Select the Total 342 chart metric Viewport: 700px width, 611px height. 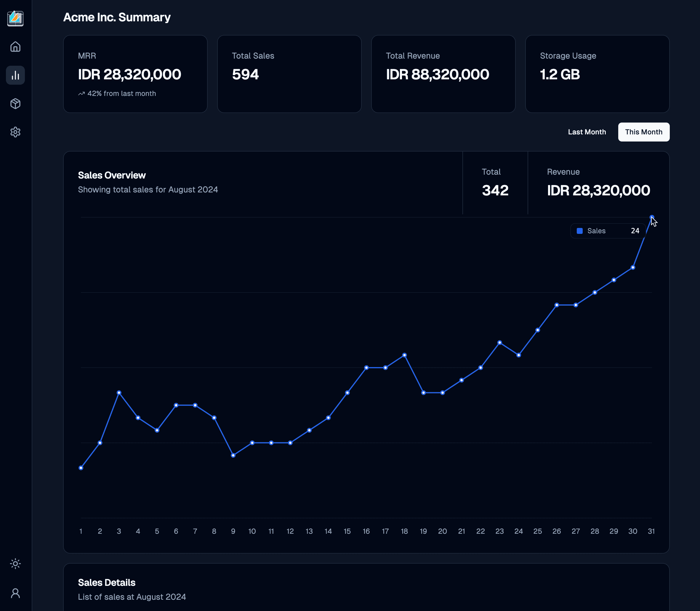495,183
